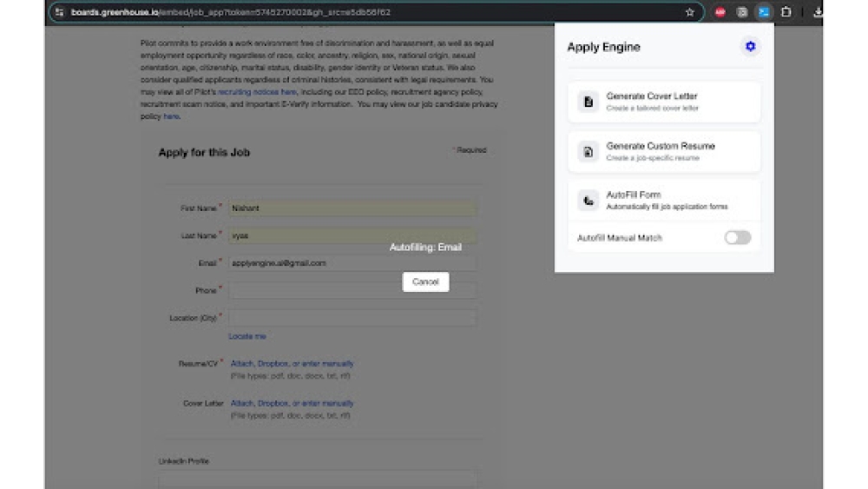
Task: Select Generate Cover Letter option
Action: (664, 102)
